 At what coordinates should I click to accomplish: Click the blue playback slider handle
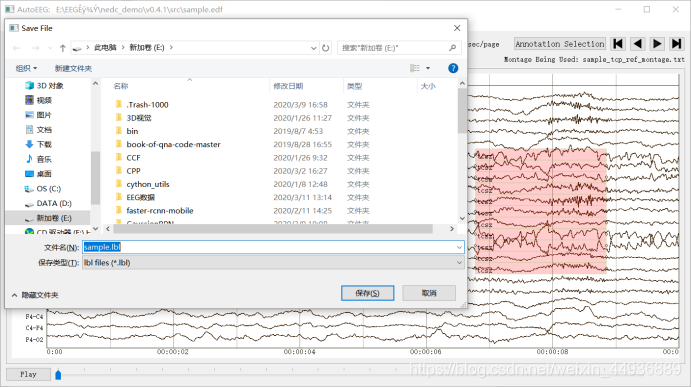pos(58,375)
